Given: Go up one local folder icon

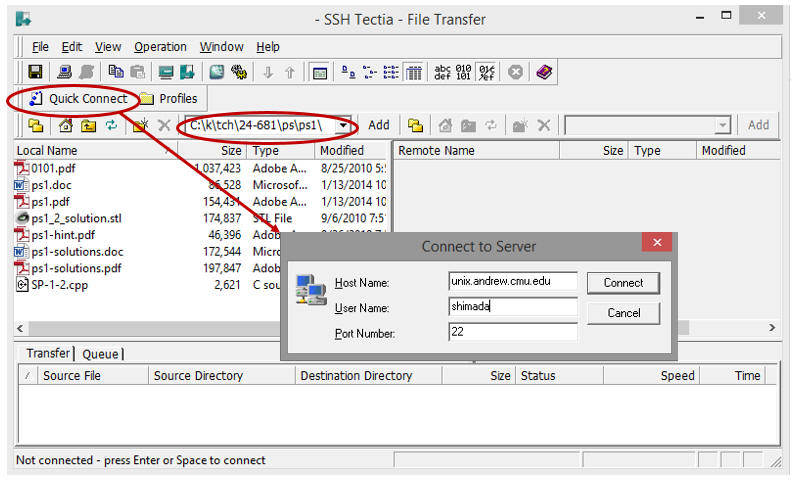Looking at the screenshot, I should coord(89,125).
